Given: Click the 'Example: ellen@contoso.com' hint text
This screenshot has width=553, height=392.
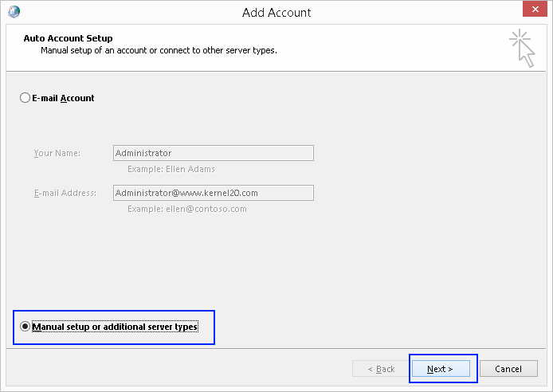Looking at the screenshot, I should coord(187,209).
